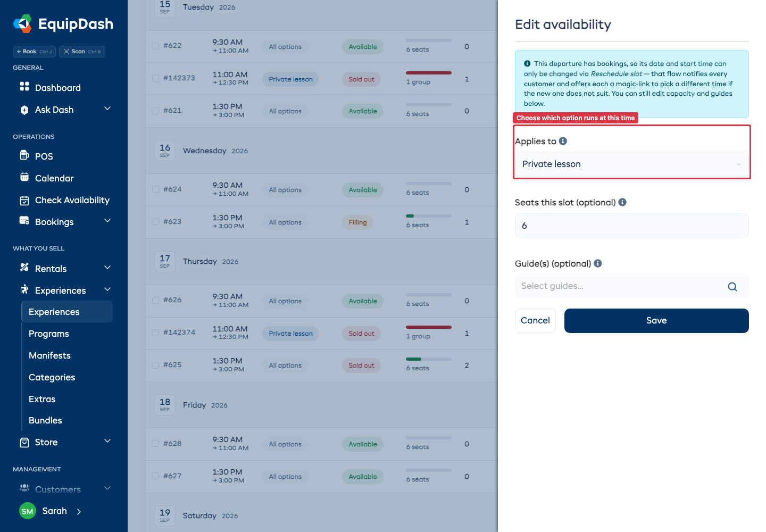Image resolution: width=766 pixels, height=532 pixels.
Task: Click the Scan shortcut button
Action: coord(82,52)
